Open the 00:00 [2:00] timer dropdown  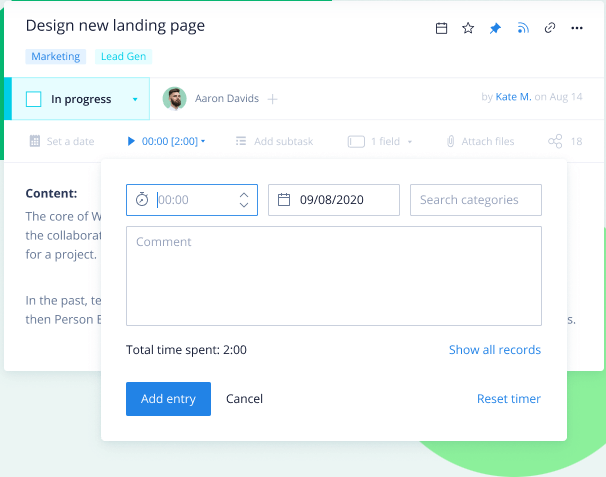tap(174, 141)
